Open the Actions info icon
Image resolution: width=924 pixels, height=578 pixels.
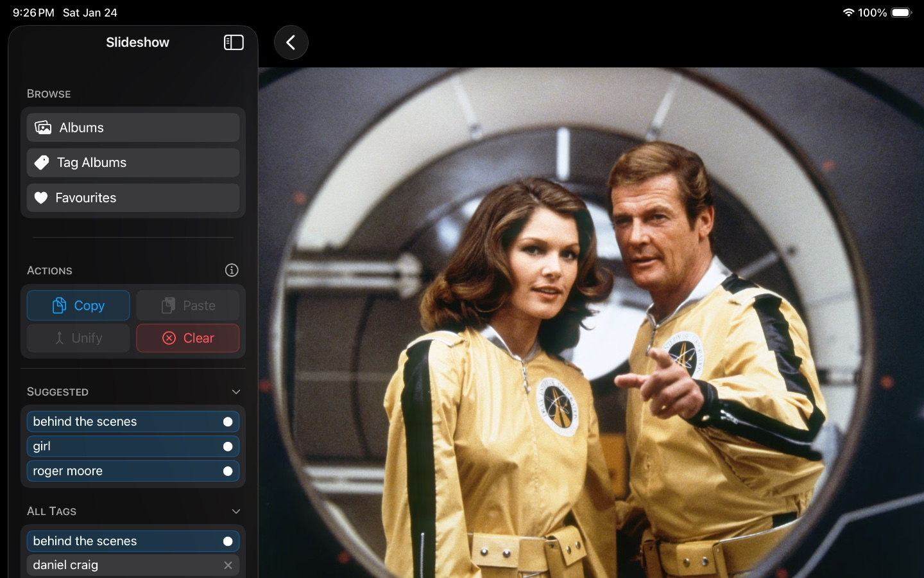tap(232, 270)
